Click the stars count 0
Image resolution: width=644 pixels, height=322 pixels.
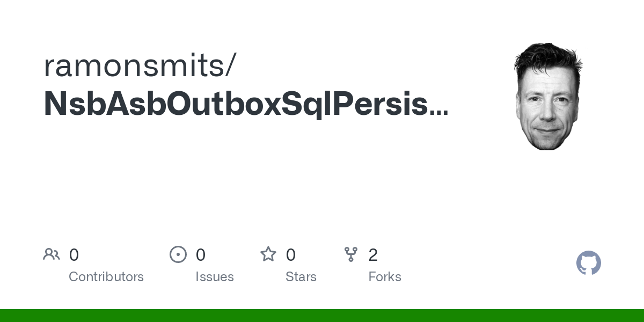click(x=291, y=255)
